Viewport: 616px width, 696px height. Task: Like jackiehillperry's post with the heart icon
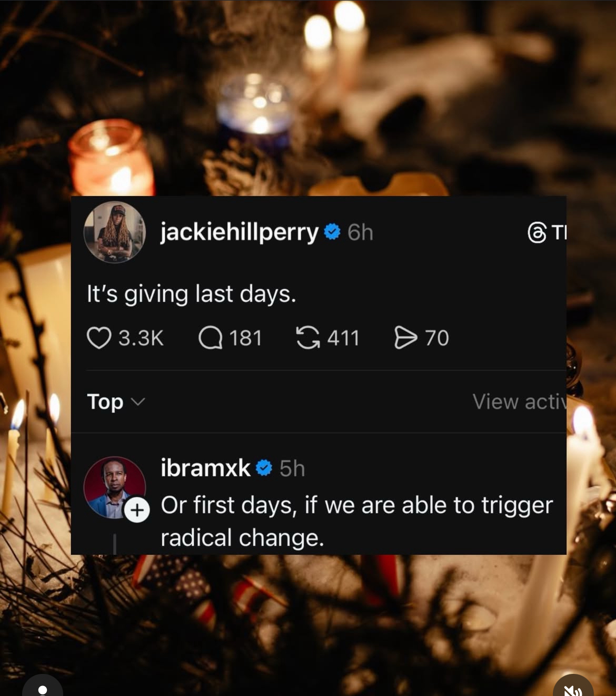pos(99,338)
